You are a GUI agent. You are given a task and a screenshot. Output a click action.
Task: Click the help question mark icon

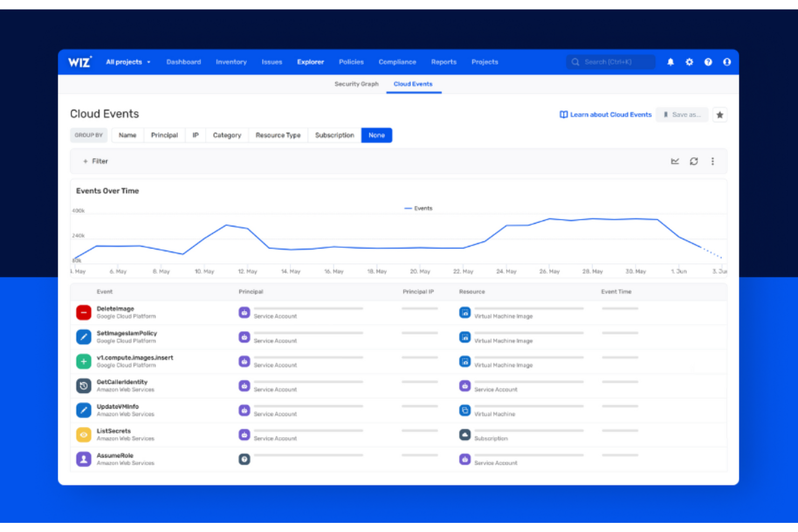(x=708, y=62)
